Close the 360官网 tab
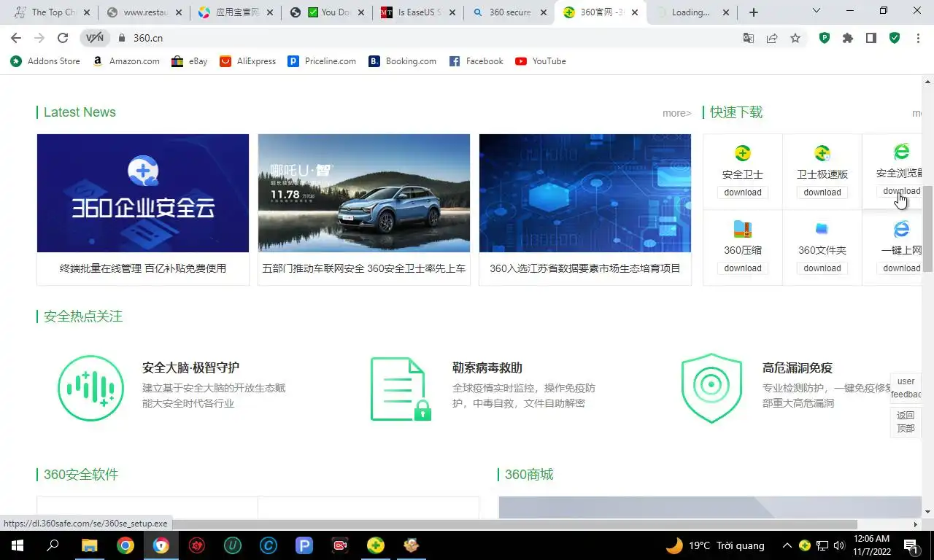Image resolution: width=934 pixels, height=560 pixels. (x=634, y=12)
